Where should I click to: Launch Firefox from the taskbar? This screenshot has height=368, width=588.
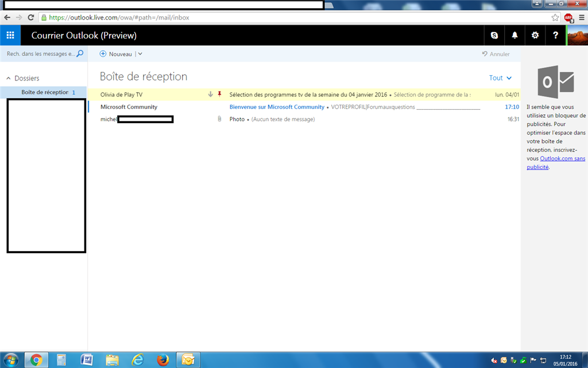pos(163,360)
